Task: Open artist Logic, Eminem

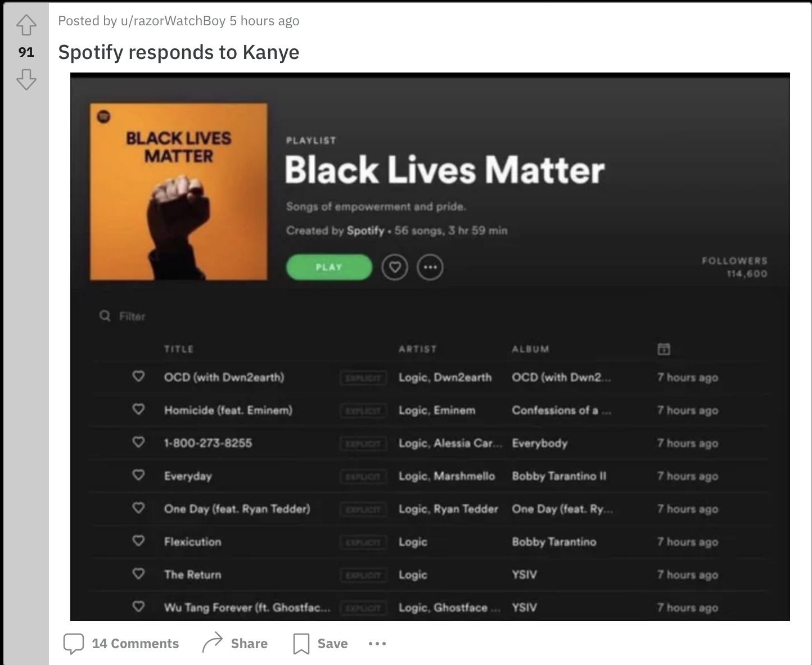Action: pos(437,410)
